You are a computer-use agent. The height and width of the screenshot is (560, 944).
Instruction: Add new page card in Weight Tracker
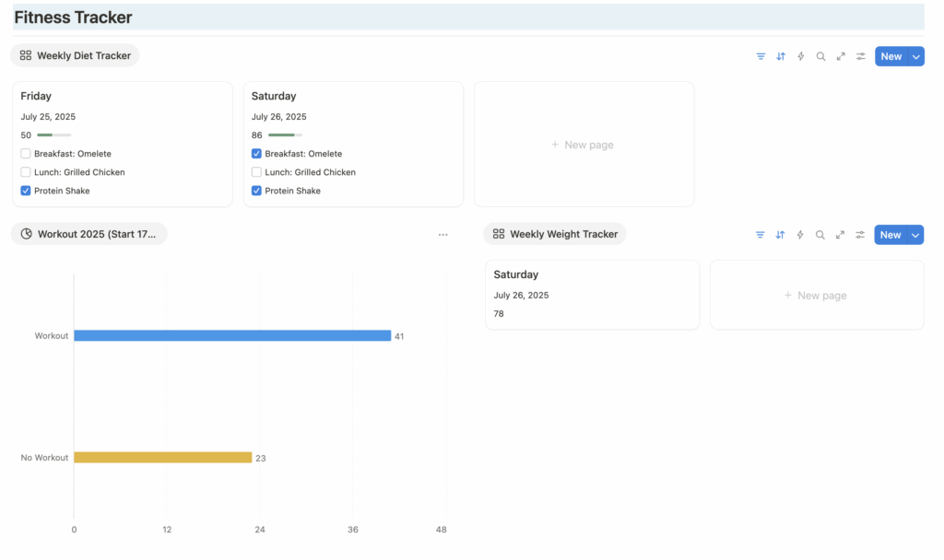(816, 296)
